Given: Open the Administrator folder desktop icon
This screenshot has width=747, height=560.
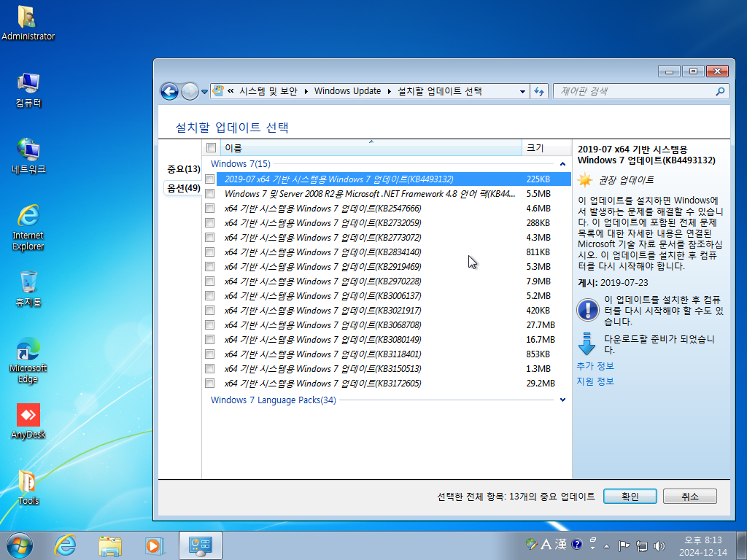Looking at the screenshot, I should (28, 23).
